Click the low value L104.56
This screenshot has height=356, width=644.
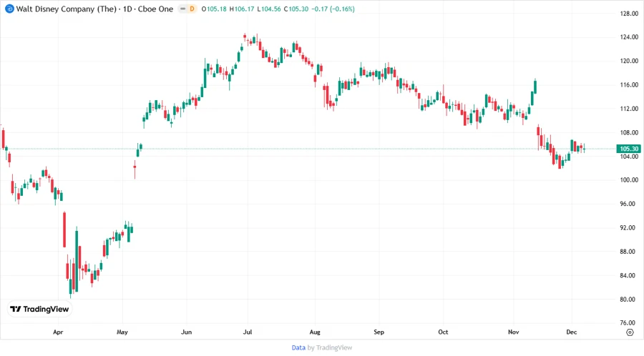tap(268, 9)
